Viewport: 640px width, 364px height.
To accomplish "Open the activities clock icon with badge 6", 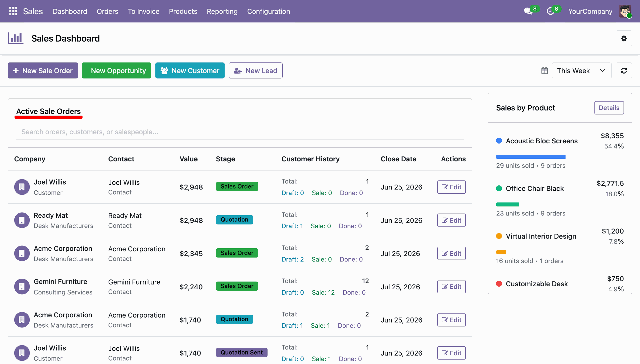I will point(550,11).
